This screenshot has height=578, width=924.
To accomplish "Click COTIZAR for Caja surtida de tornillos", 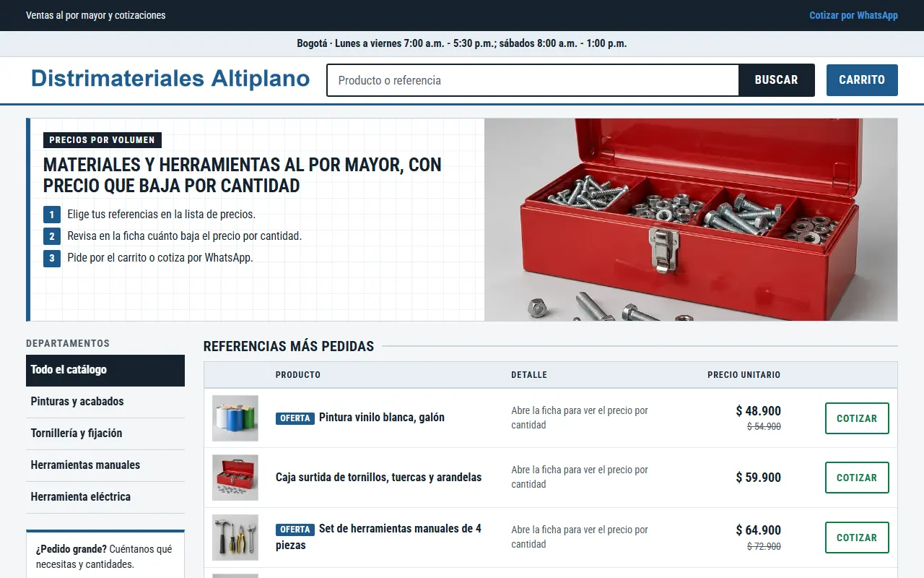I will tap(857, 478).
